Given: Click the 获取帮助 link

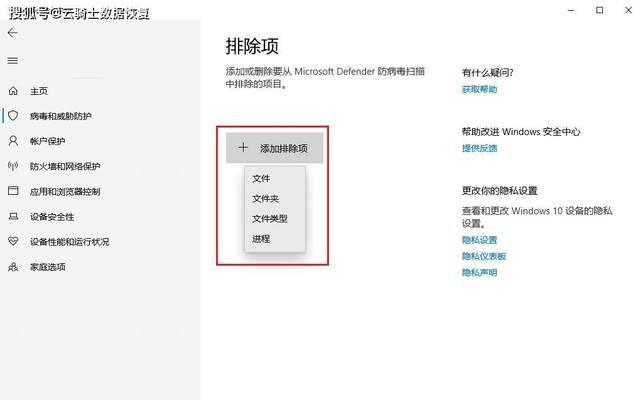Looking at the screenshot, I should [479, 89].
